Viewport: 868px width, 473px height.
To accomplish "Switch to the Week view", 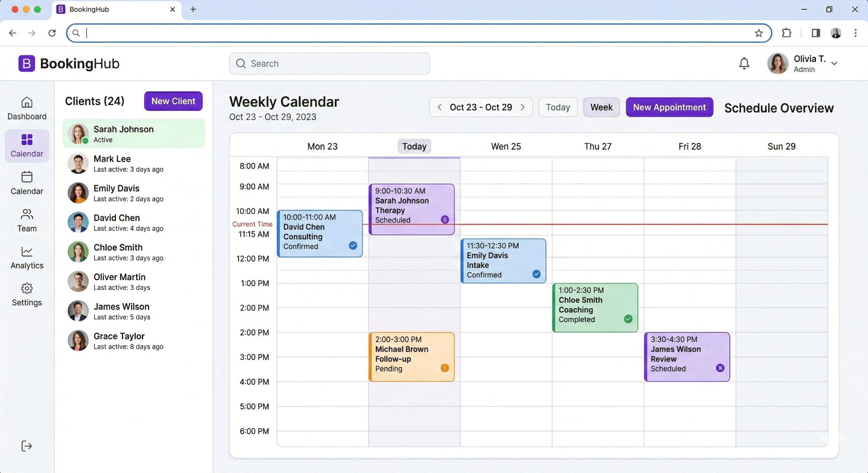I will tap(601, 107).
